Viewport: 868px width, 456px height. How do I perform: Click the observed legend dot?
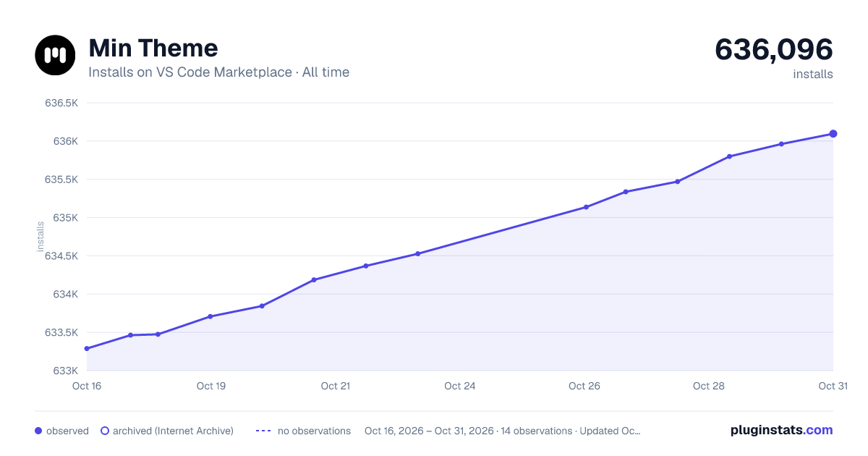pyautogui.click(x=38, y=431)
